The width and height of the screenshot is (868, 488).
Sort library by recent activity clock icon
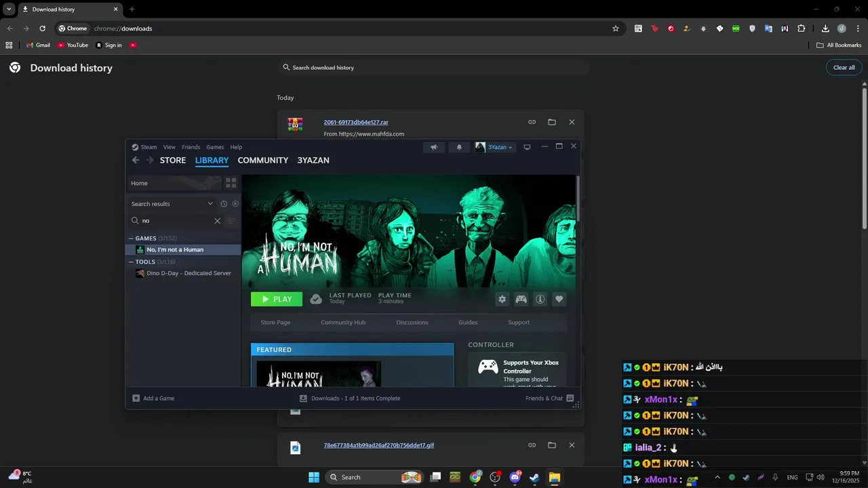pyautogui.click(x=224, y=204)
